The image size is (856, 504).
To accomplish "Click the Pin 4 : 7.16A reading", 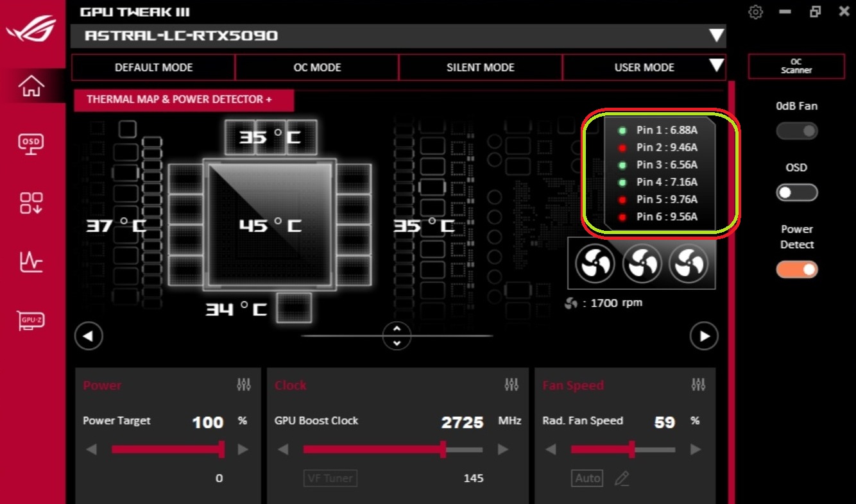I will coord(667,182).
